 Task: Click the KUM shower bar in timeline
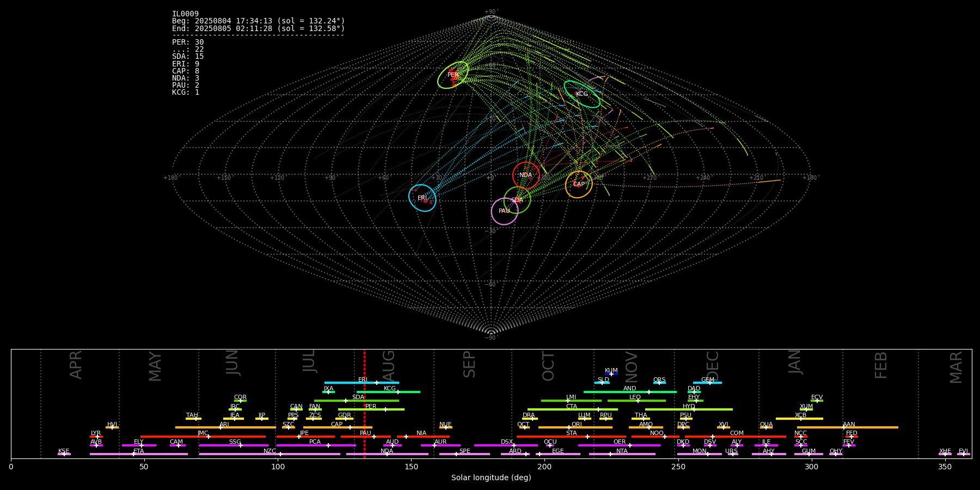(611, 374)
